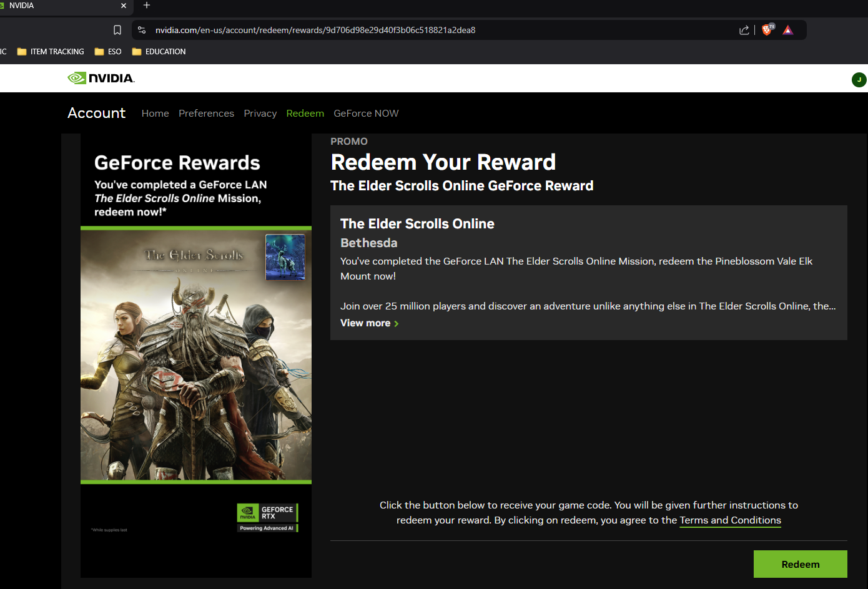The width and height of the screenshot is (868, 589).
Task: View site information icon beside URL
Action: pyautogui.click(x=142, y=30)
